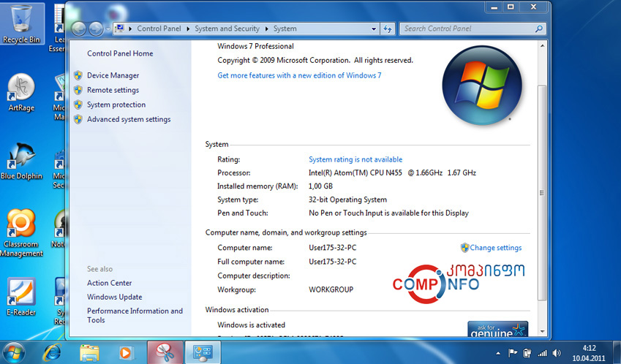This screenshot has width=621, height=364.
Task: Click the search magnifier icon
Action: click(538, 29)
